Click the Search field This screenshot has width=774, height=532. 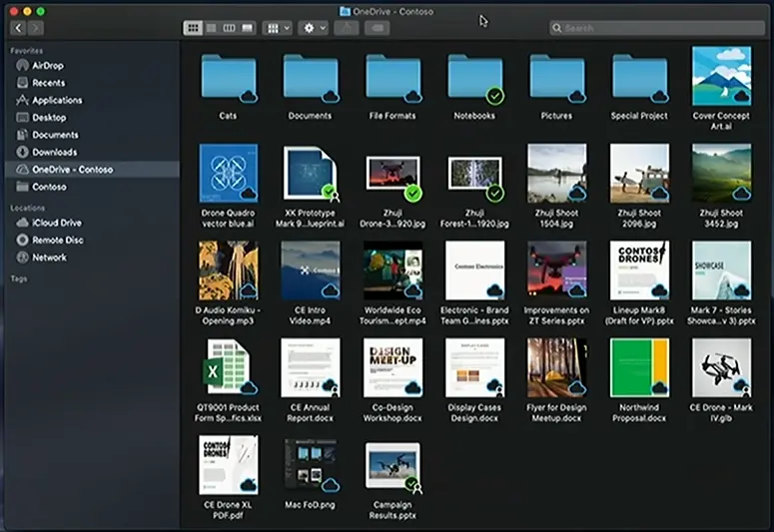coord(655,28)
